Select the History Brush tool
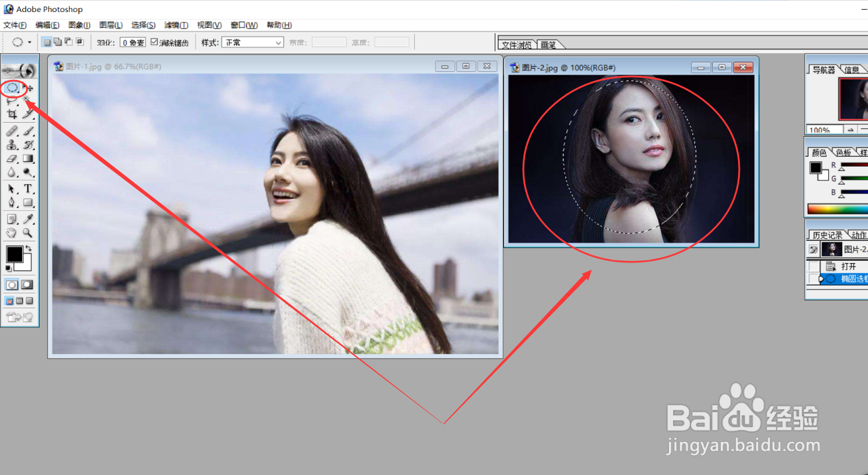 click(28, 144)
